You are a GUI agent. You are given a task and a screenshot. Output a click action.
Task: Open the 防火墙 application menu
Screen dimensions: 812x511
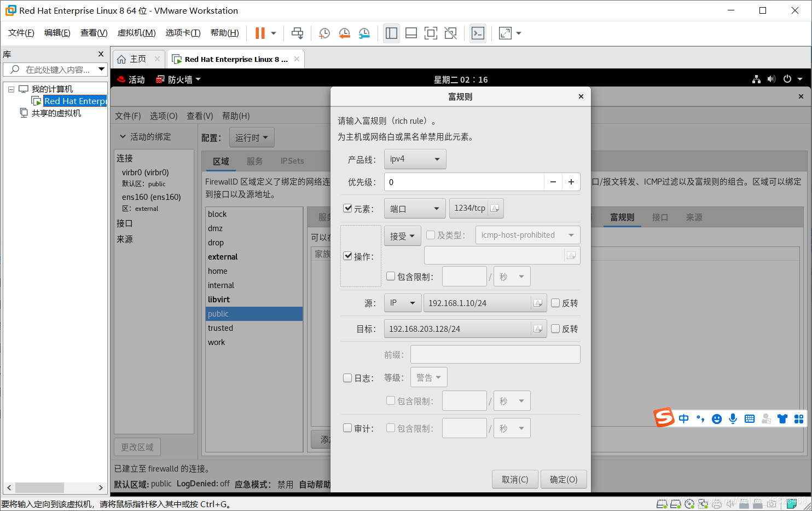[179, 79]
